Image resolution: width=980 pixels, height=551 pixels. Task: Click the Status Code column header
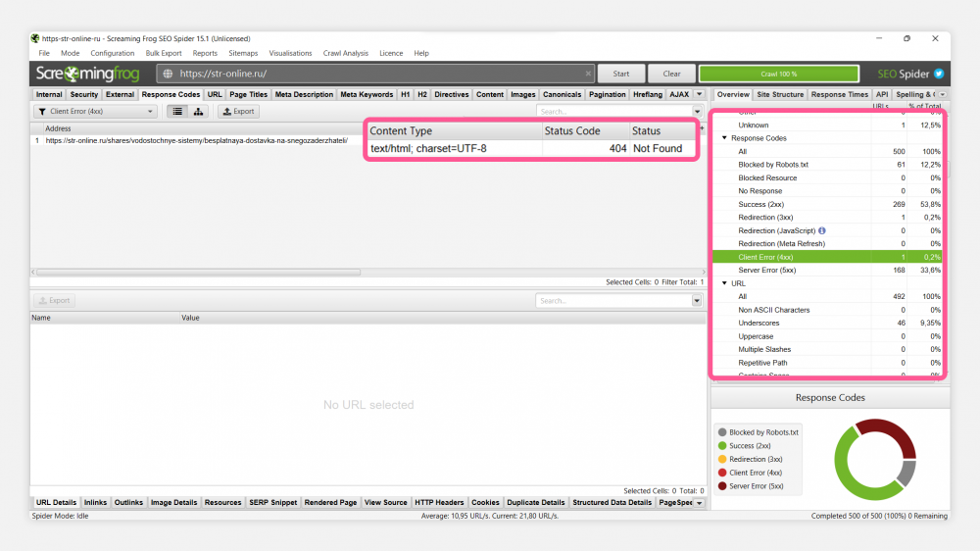click(586, 130)
